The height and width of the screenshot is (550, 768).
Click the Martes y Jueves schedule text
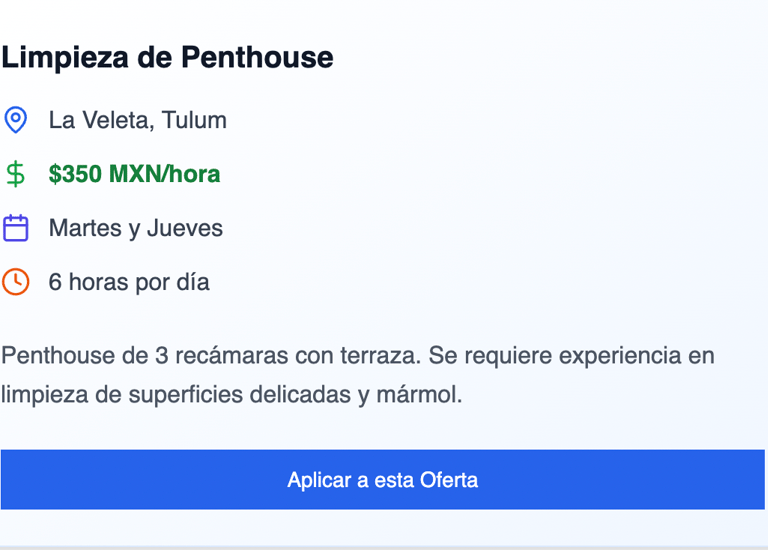[x=135, y=228]
